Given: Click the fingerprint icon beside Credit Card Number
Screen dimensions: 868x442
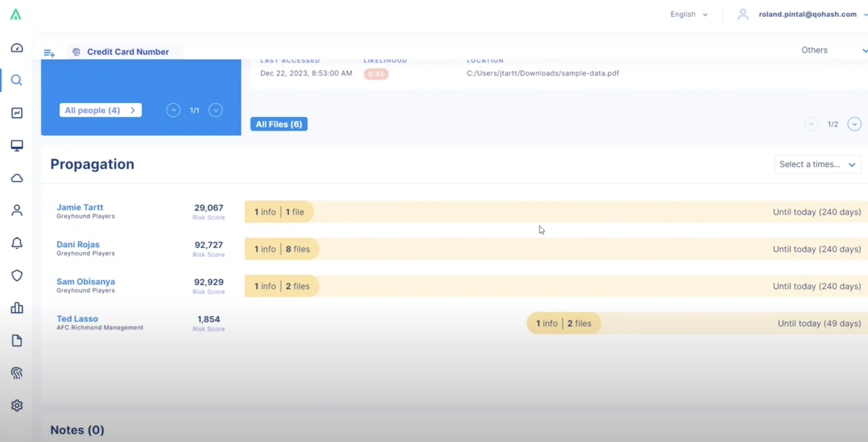Looking at the screenshot, I should tap(76, 52).
